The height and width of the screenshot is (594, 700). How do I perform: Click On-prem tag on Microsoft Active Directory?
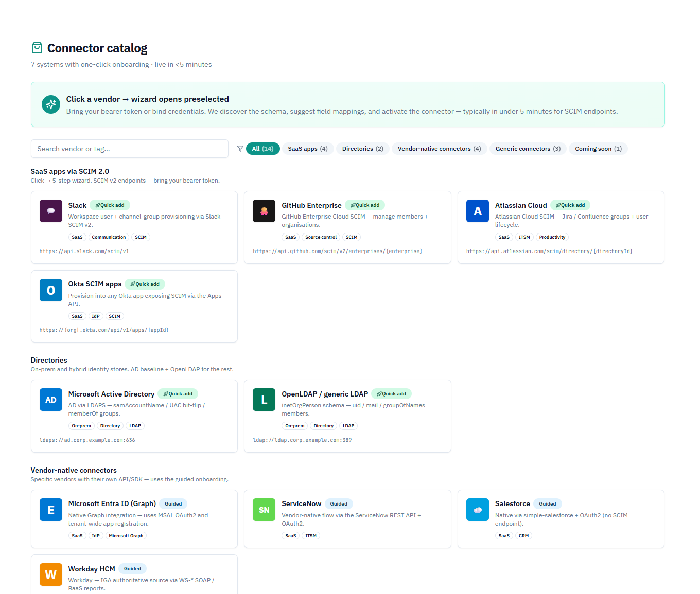pyautogui.click(x=81, y=426)
